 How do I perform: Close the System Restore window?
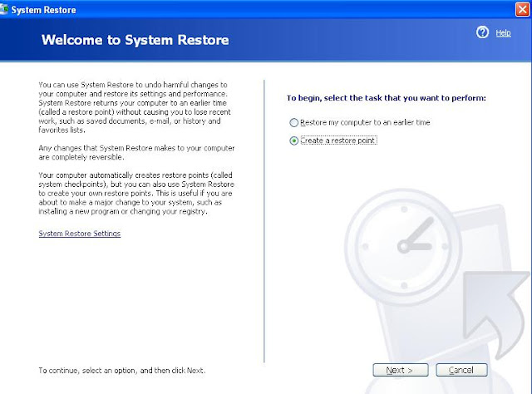point(523,9)
